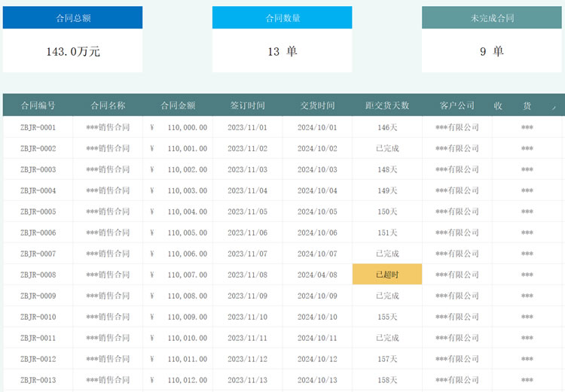Select contract number ZBJR-0012
565x392 pixels.
[x=38, y=359]
